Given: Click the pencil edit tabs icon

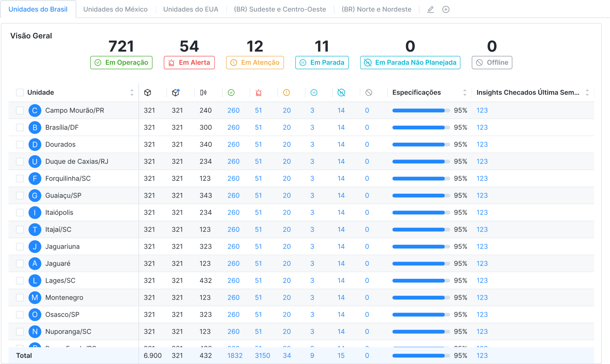Looking at the screenshot, I should [x=430, y=10].
